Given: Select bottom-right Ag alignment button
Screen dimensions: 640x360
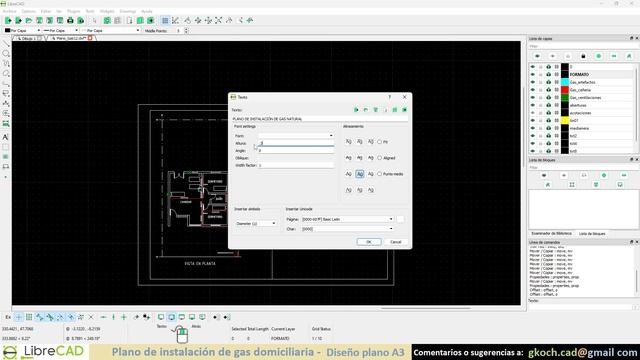Looking at the screenshot, I should click(x=371, y=190).
